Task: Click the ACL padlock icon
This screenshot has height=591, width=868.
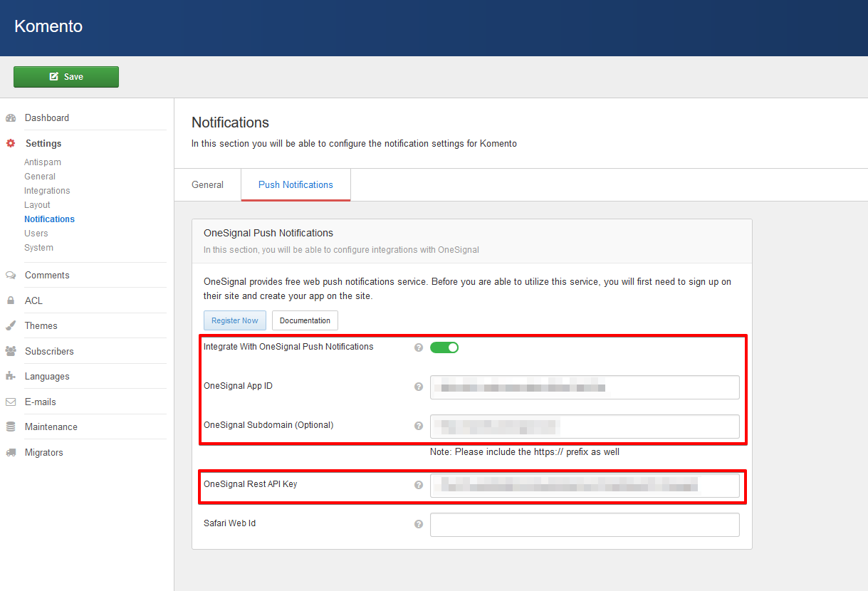Action: [x=11, y=300]
